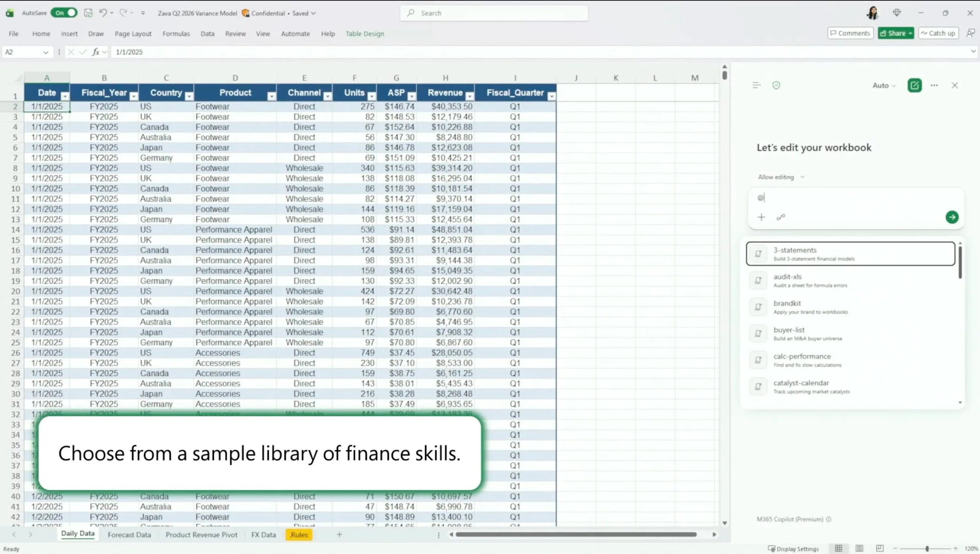Click the Copilot prompt input field
This screenshot has height=554, width=980.
(856, 198)
